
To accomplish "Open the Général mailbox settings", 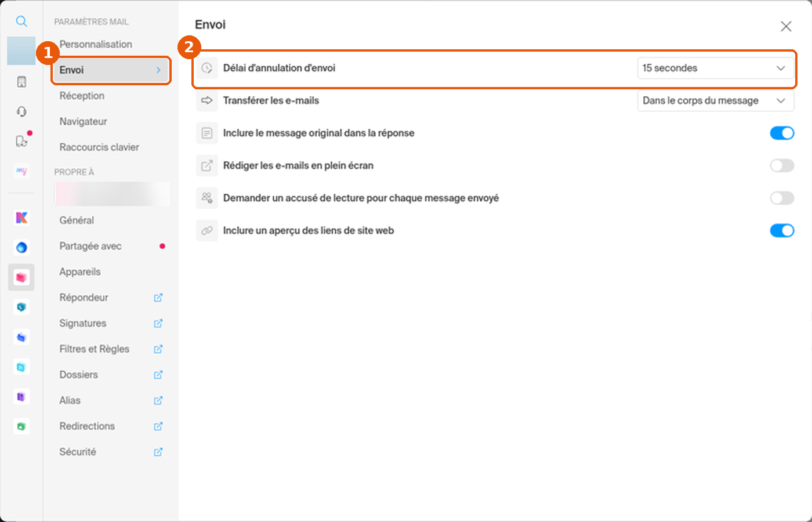I will coord(77,220).
